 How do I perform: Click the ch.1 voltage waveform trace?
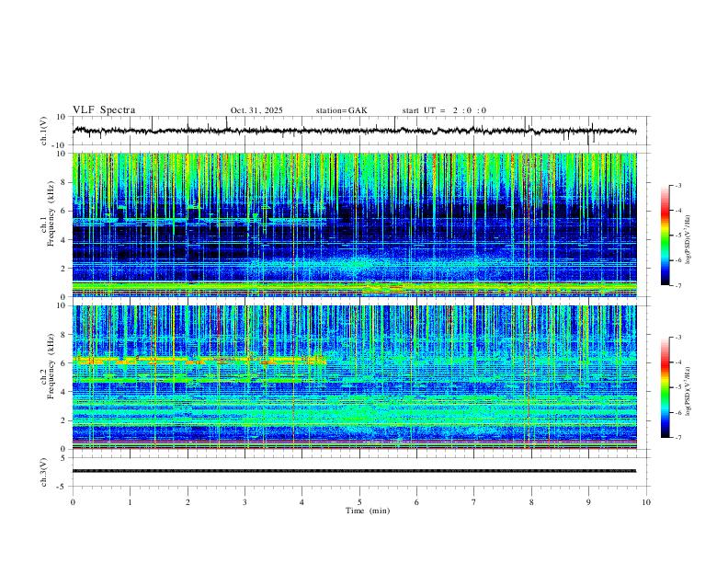(x=355, y=131)
